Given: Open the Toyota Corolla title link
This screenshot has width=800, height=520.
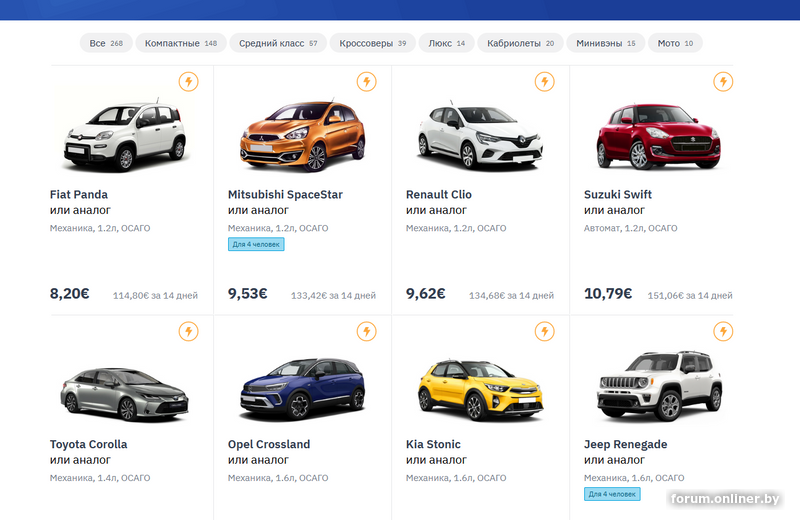Looking at the screenshot, I should point(88,444).
